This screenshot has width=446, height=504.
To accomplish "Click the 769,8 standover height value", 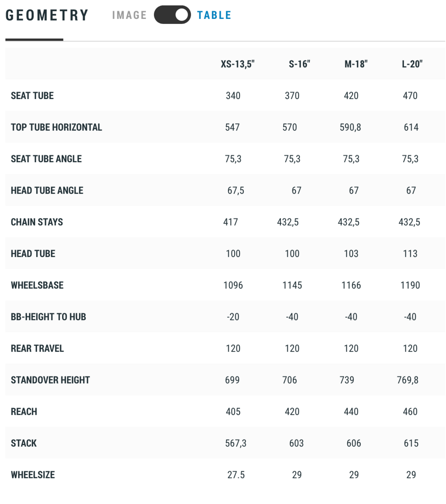I will coord(407,380).
